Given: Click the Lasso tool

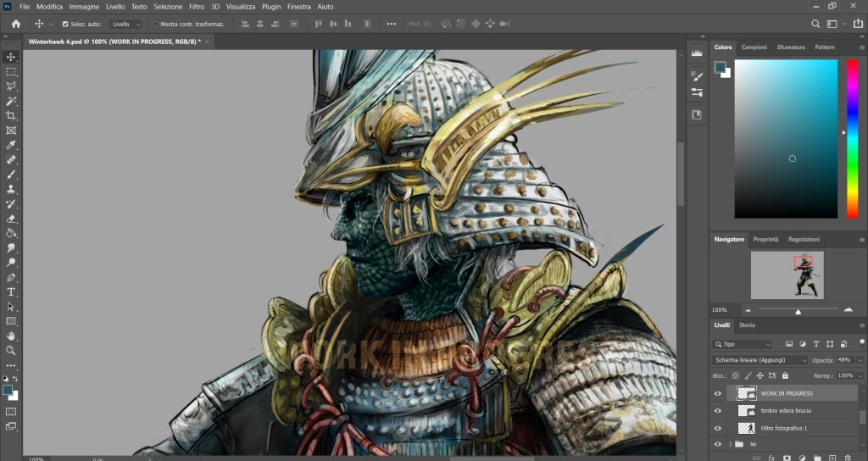Looking at the screenshot, I should [x=11, y=86].
